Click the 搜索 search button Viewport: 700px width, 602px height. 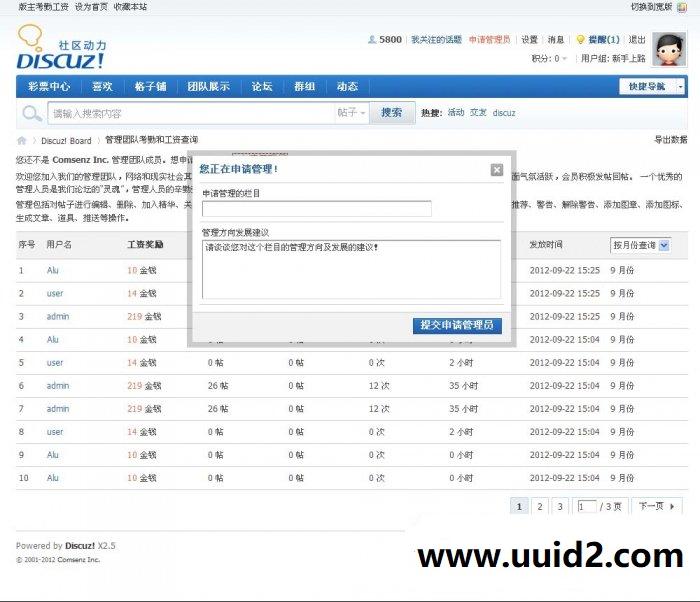tap(391, 113)
